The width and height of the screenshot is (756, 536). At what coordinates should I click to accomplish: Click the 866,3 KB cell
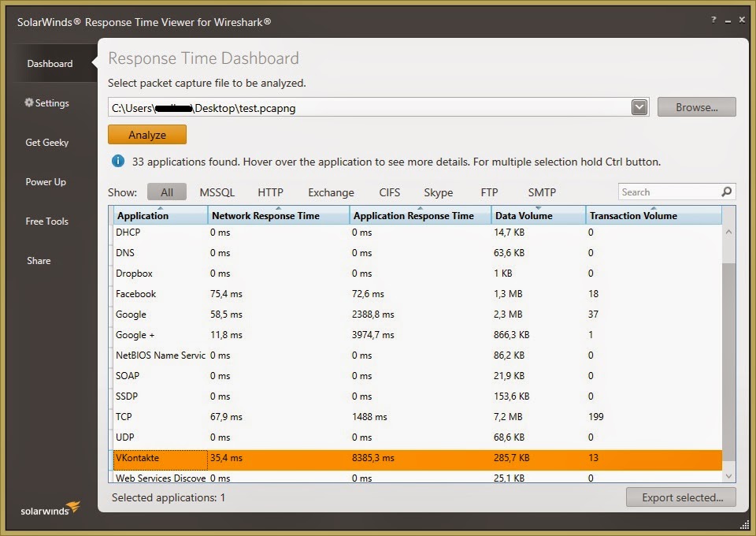tap(511, 335)
